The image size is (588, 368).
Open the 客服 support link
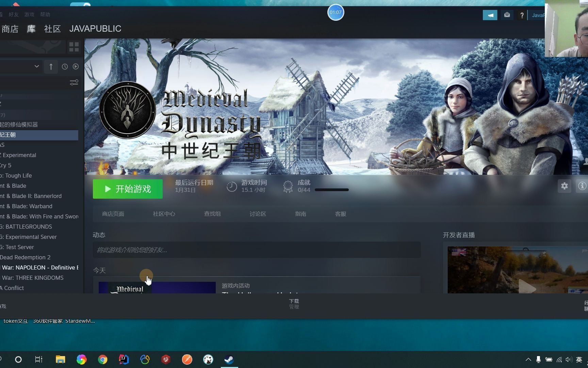tap(341, 214)
